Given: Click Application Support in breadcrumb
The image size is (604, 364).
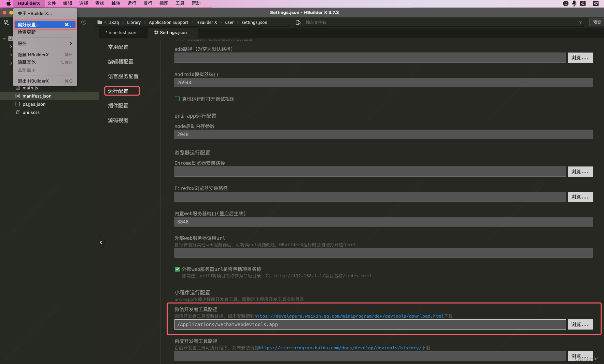Looking at the screenshot, I should (168, 23).
